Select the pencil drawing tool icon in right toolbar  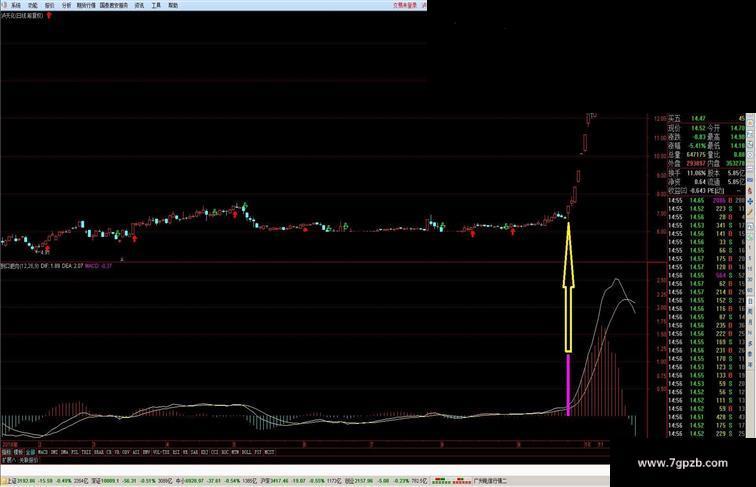(x=750, y=212)
